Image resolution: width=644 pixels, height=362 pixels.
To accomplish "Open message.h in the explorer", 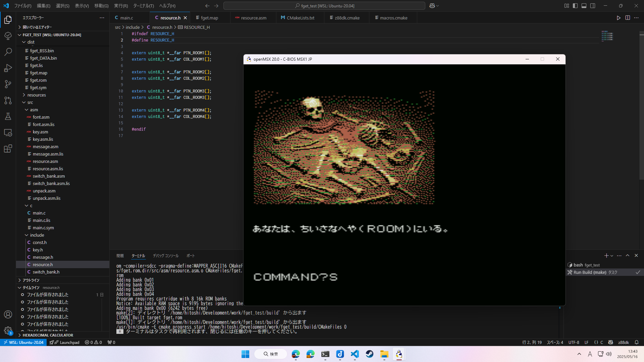I will pyautogui.click(x=43, y=257).
